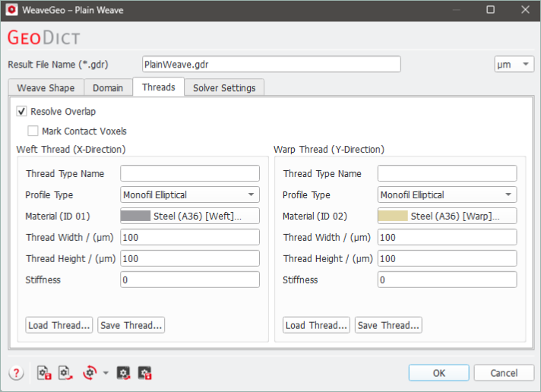The height and width of the screenshot is (392, 541).
Task: Open the Solver Settings tab
Action: (x=224, y=87)
